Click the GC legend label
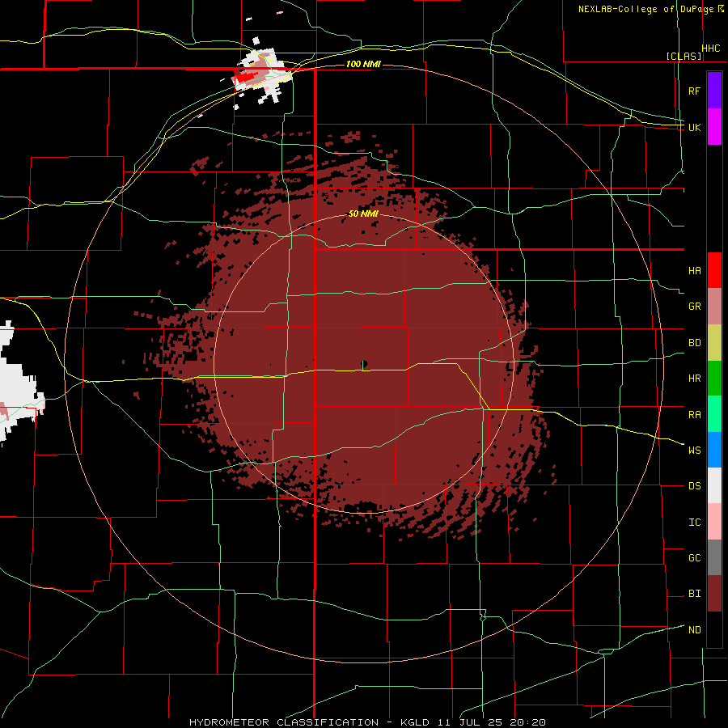Screen dimensions: 728x728 click(694, 557)
